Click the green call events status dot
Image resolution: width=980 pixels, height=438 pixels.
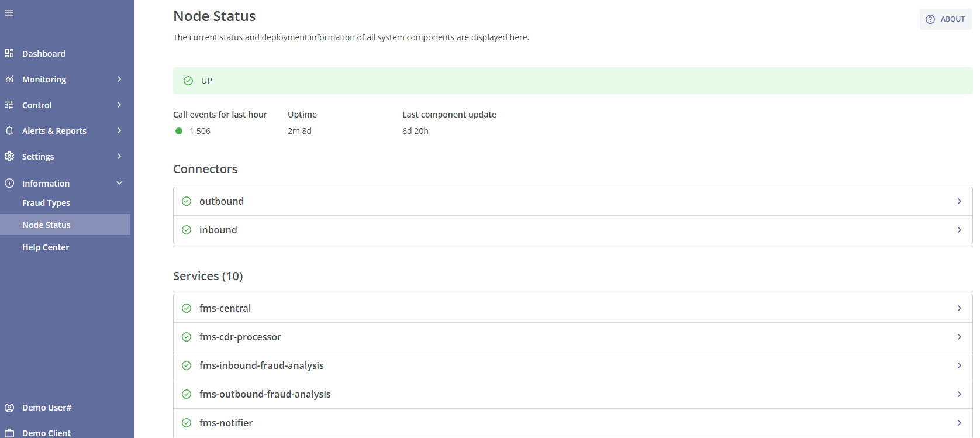point(179,131)
